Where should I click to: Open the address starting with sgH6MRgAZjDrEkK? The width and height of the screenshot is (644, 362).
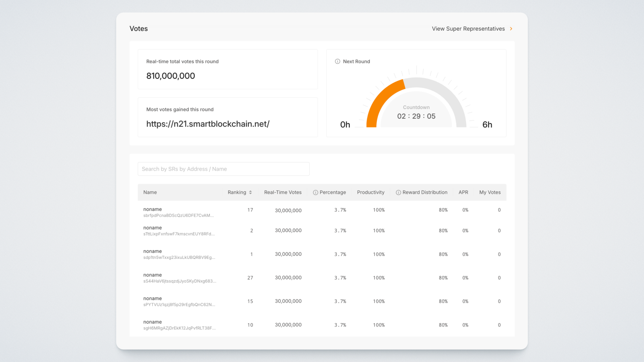coord(179,328)
